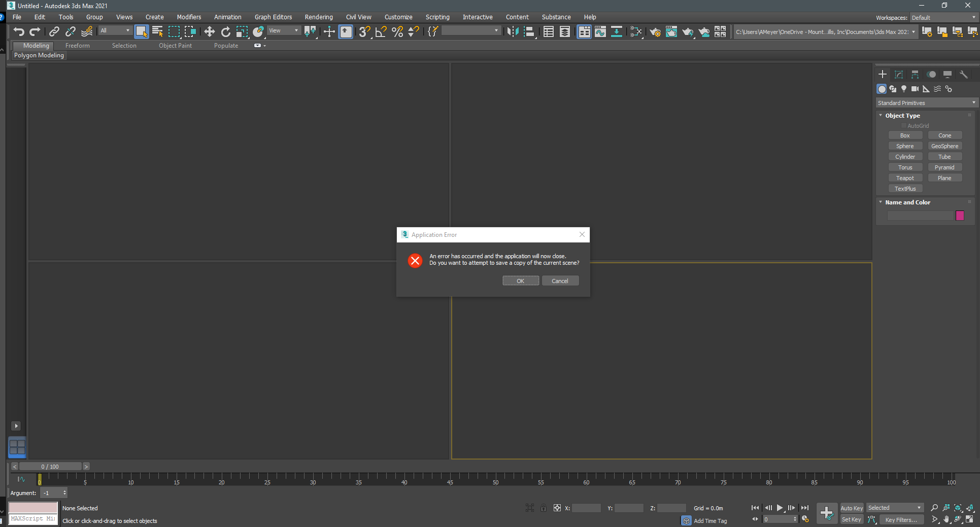980x527 pixels.
Task: Open the Curve Editor
Action: pos(600,31)
